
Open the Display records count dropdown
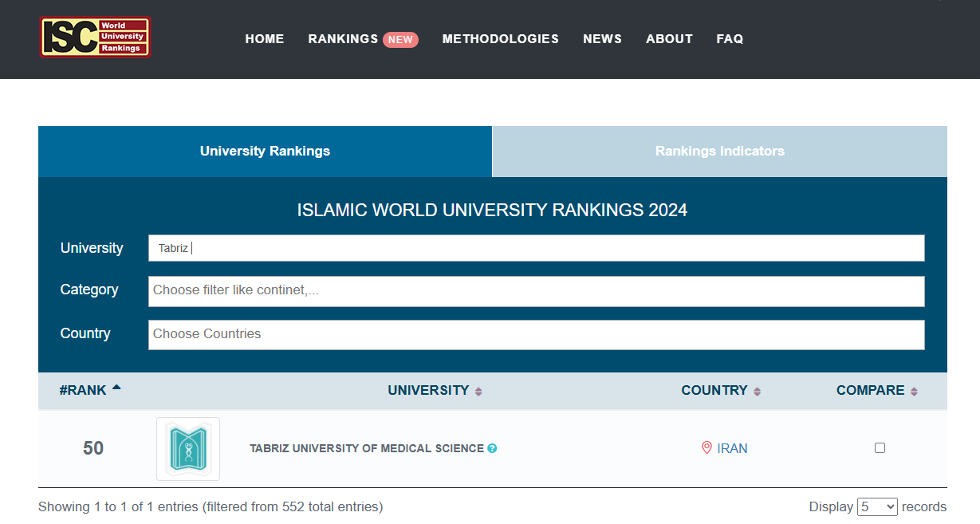[877, 507]
